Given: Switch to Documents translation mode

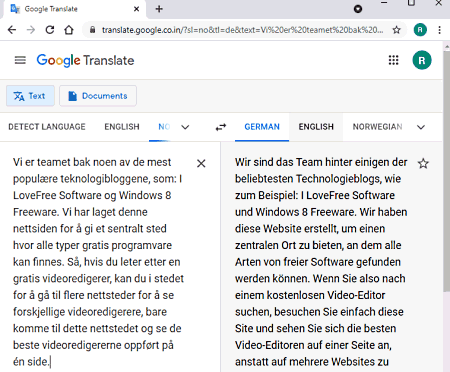Looking at the screenshot, I should click(x=98, y=96).
